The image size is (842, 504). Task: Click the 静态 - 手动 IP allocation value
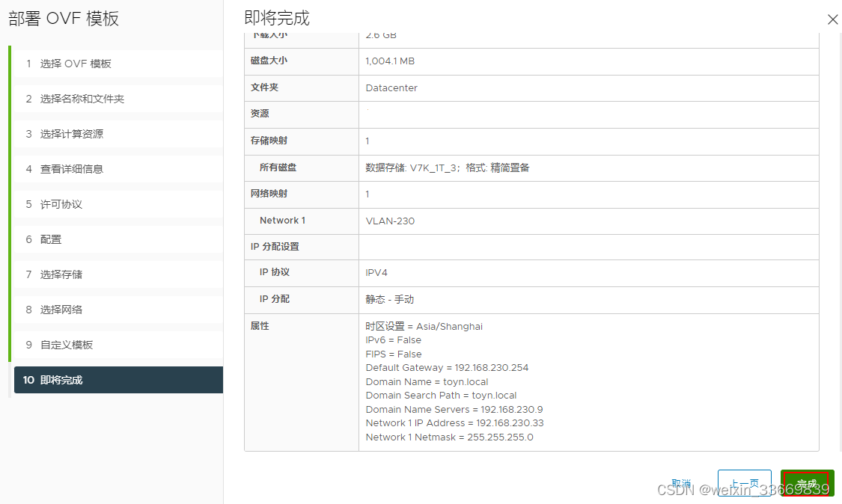(x=390, y=300)
